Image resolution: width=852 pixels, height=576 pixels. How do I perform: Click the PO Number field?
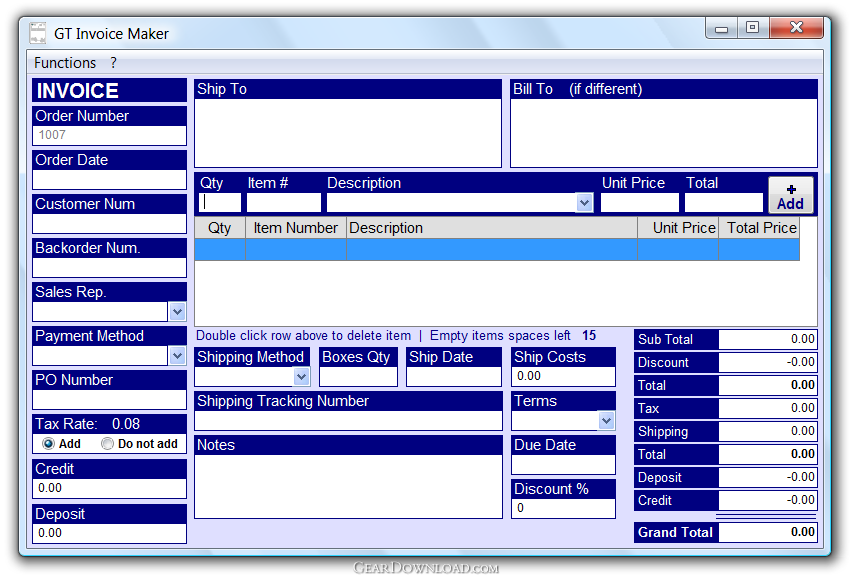tap(109, 399)
